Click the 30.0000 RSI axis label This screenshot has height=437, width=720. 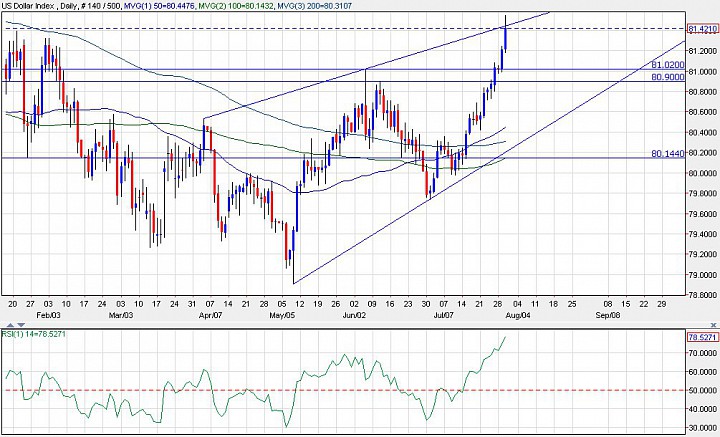705,428
